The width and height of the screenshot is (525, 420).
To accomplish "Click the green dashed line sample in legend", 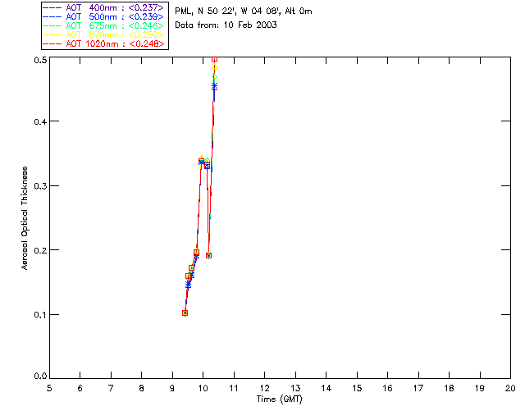I will click(52, 25).
